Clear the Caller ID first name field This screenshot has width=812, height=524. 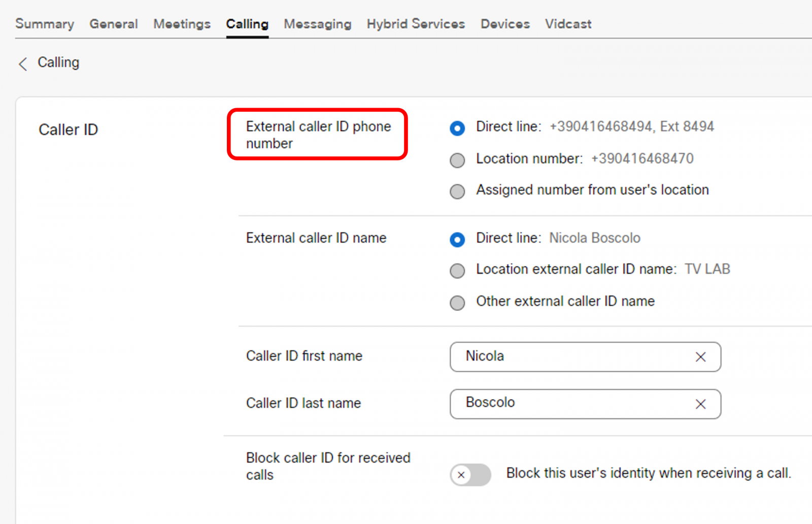pos(700,357)
